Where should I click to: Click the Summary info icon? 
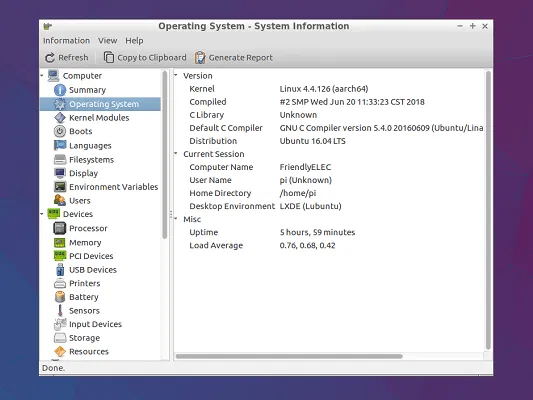click(x=60, y=90)
